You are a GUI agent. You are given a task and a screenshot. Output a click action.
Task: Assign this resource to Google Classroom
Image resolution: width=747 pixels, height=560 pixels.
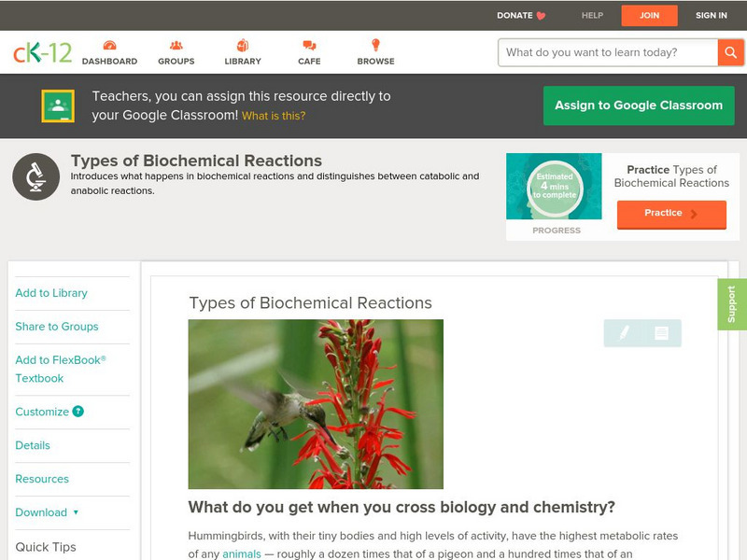click(639, 105)
